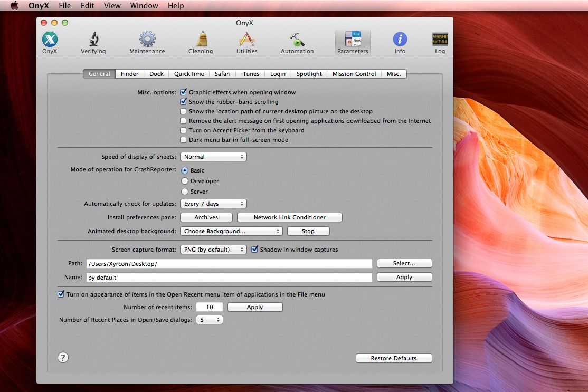Open the OnyX application menu
Screen dimensions: 588x392
pyautogui.click(x=39, y=6)
